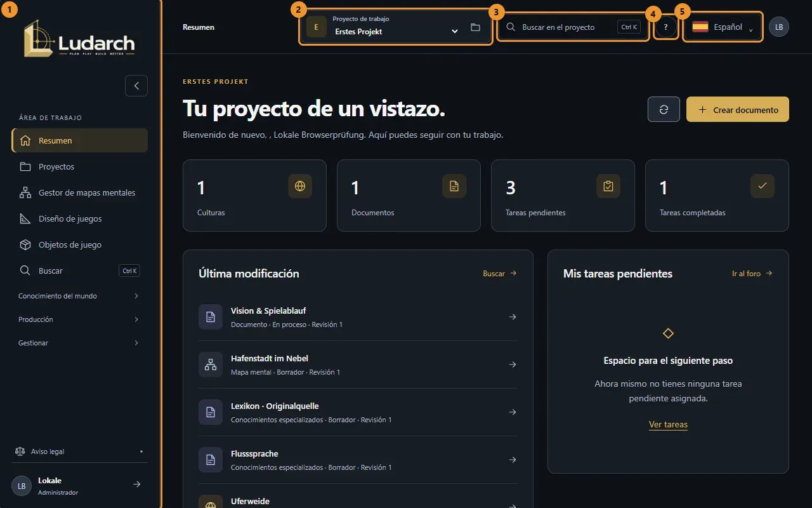Follow the Ver tareas link
This screenshot has width=812, height=508.
668,424
